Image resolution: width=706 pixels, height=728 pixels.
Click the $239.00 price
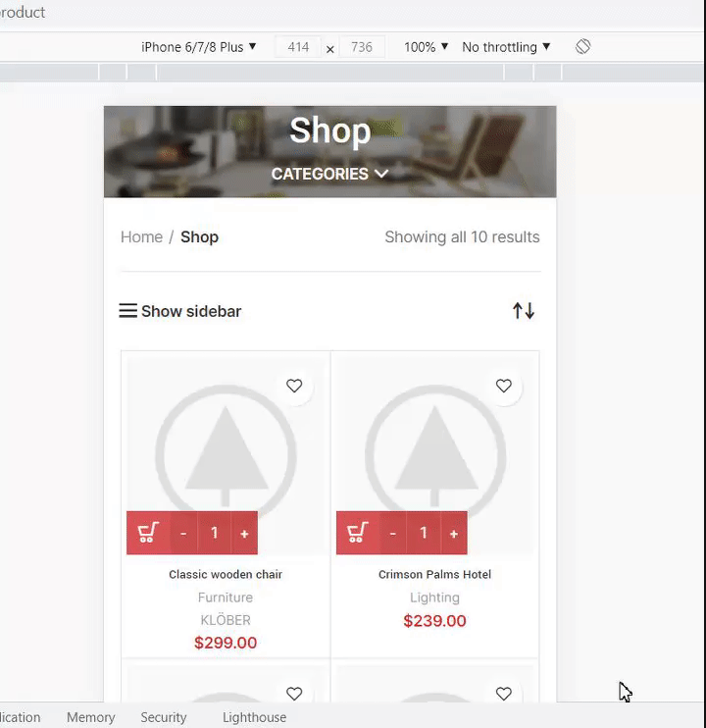click(434, 620)
